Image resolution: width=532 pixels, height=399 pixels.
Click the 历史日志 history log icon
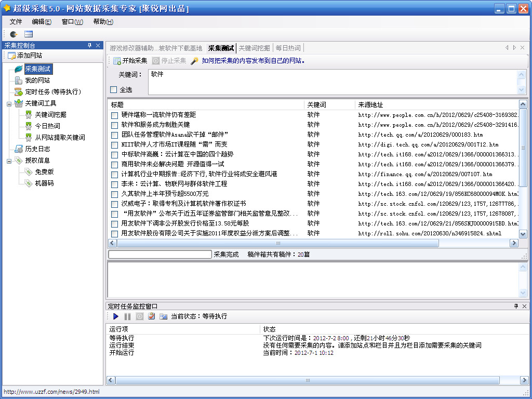19,149
